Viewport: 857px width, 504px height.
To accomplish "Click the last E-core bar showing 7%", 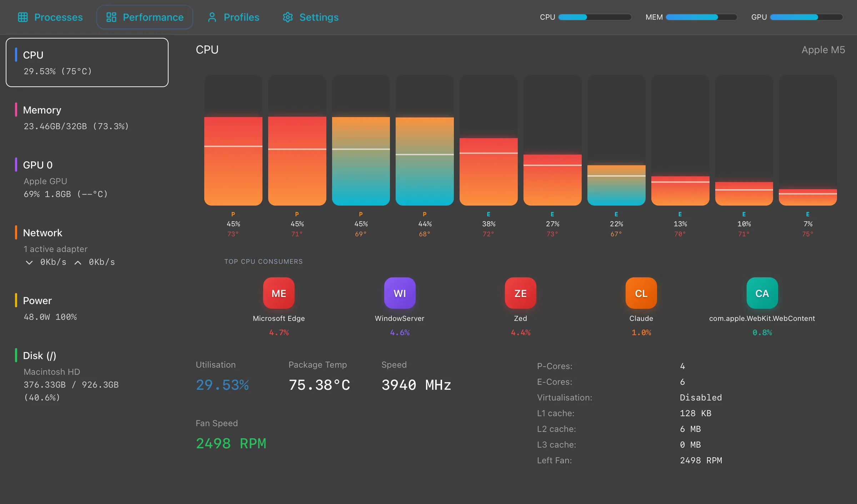I will 808,197.
